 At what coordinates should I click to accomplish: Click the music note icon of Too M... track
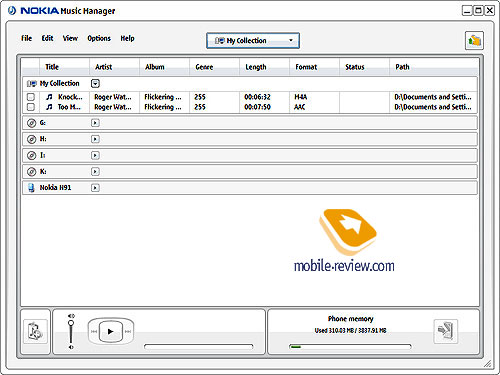pyautogui.click(x=49, y=107)
